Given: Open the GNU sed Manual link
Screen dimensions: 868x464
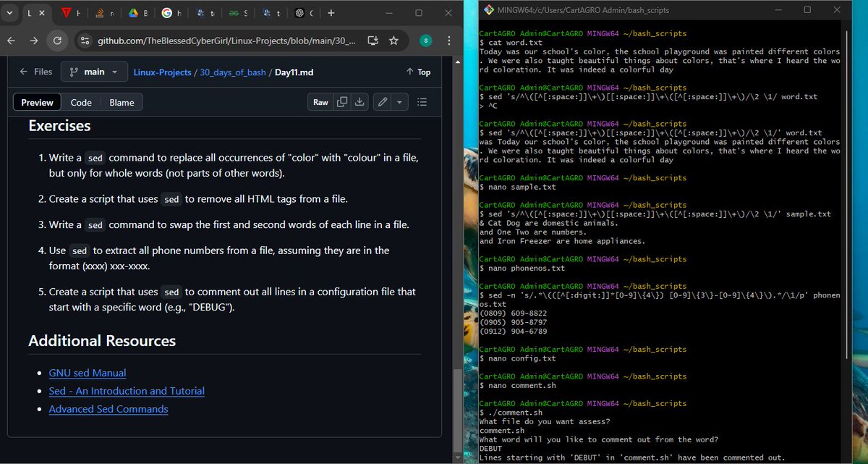Looking at the screenshot, I should tap(87, 373).
